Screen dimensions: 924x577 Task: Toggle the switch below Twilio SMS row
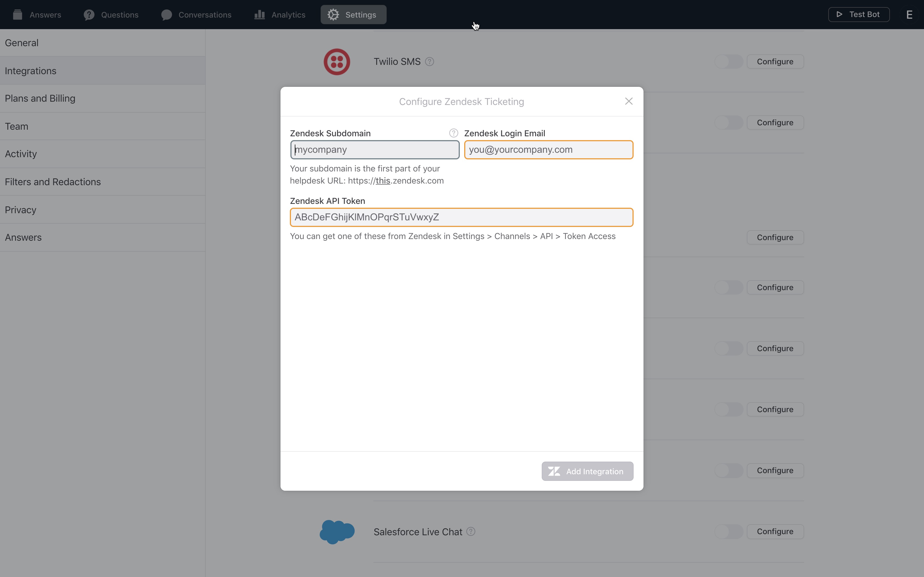728,123
